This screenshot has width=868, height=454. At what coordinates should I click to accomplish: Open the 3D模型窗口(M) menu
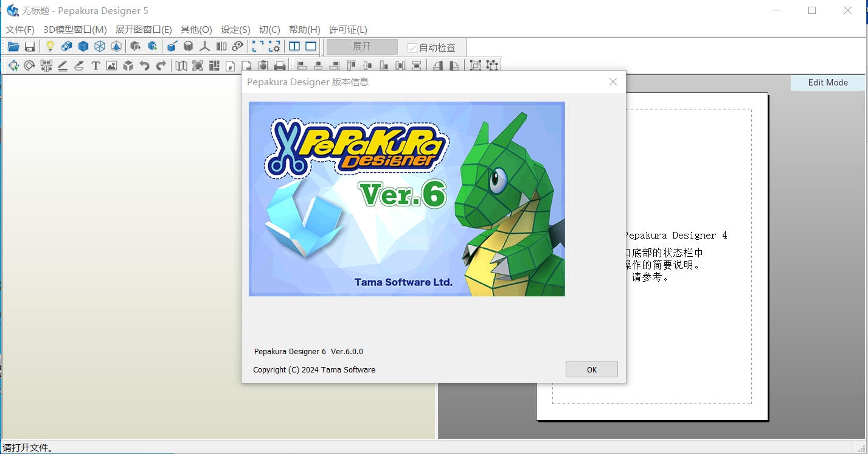75,29
